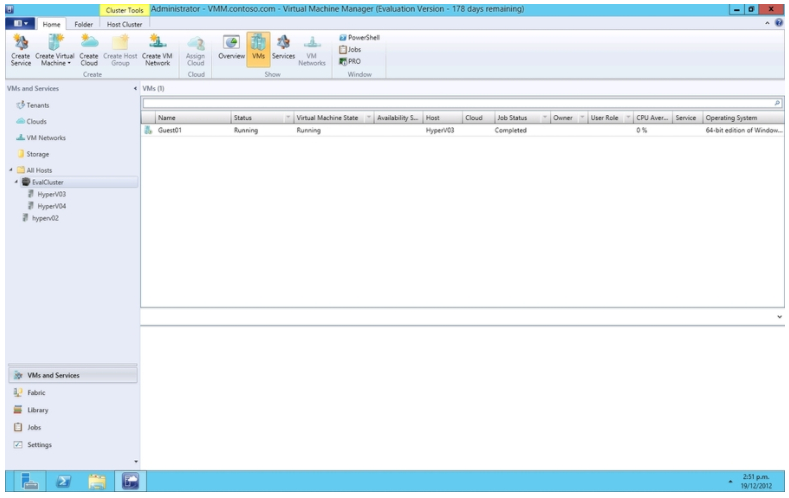Image resolution: width=789 pixels, height=498 pixels.
Task: Launch PowerShell from the taskbar
Action: [63, 481]
